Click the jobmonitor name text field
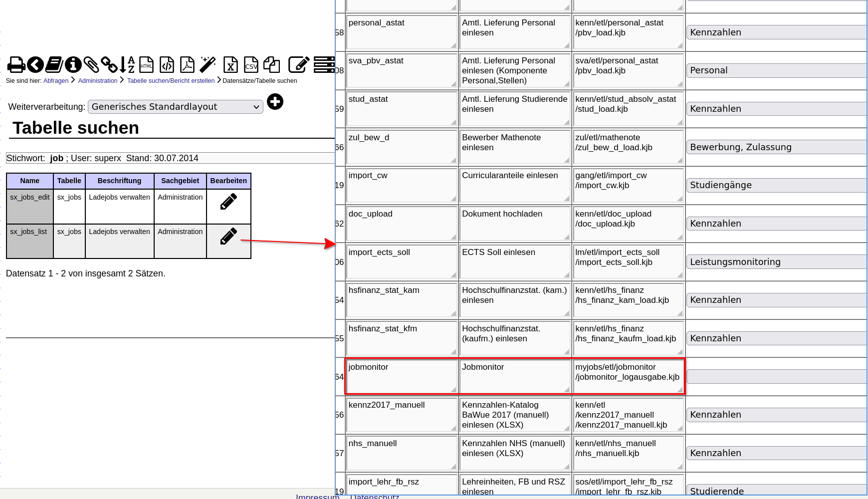Viewport: 868px width, 499px height. [x=401, y=377]
